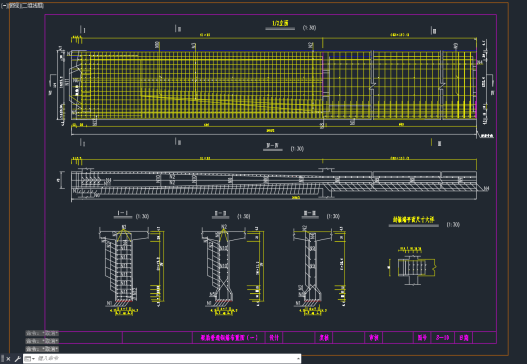The image size is (527, 364).
Task: Select the 审核 cell in title block
Action: coord(374,337)
